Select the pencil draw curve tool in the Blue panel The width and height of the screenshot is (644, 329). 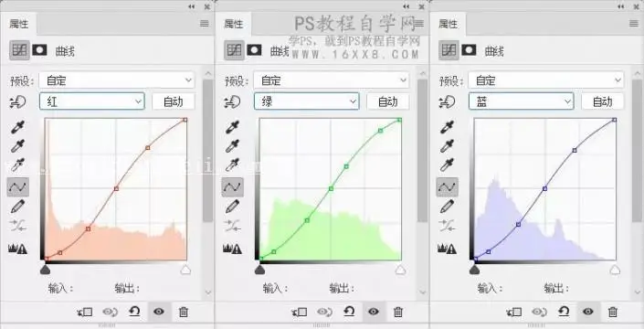click(x=447, y=207)
